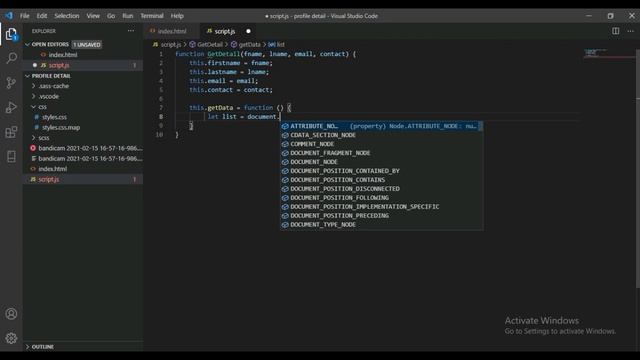Open the Extensions view icon
Image resolution: width=640 pixels, height=360 pixels.
click(x=11, y=132)
